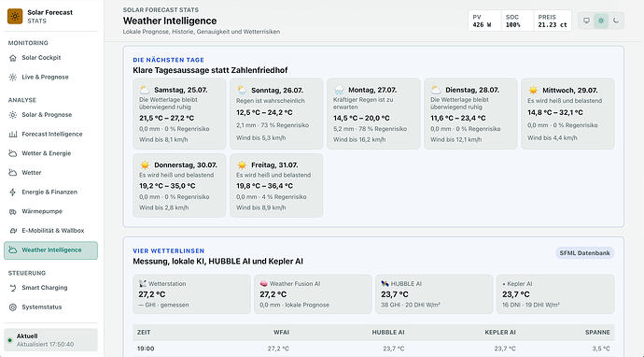Click the Systemstatus icon
644x357 pixels.
[x=13, y=307]
